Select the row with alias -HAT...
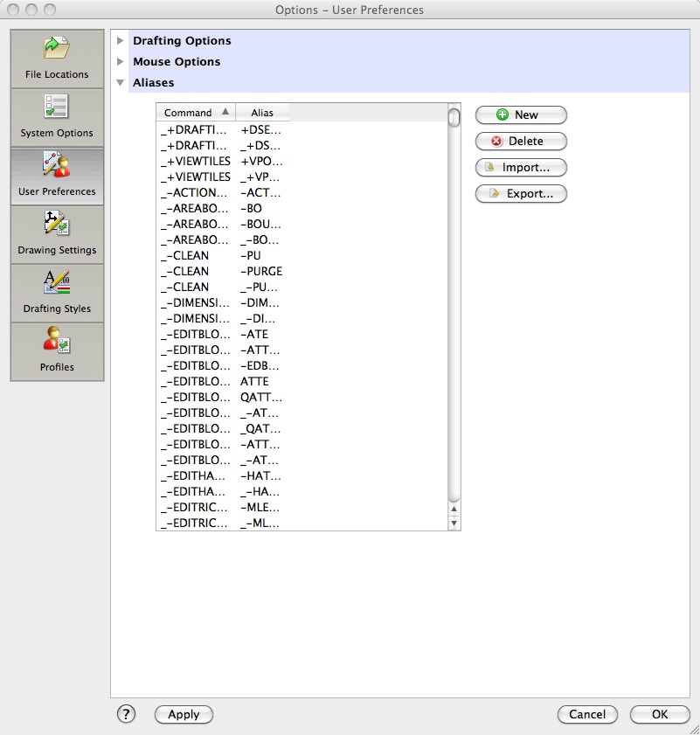 coord(302,475)
